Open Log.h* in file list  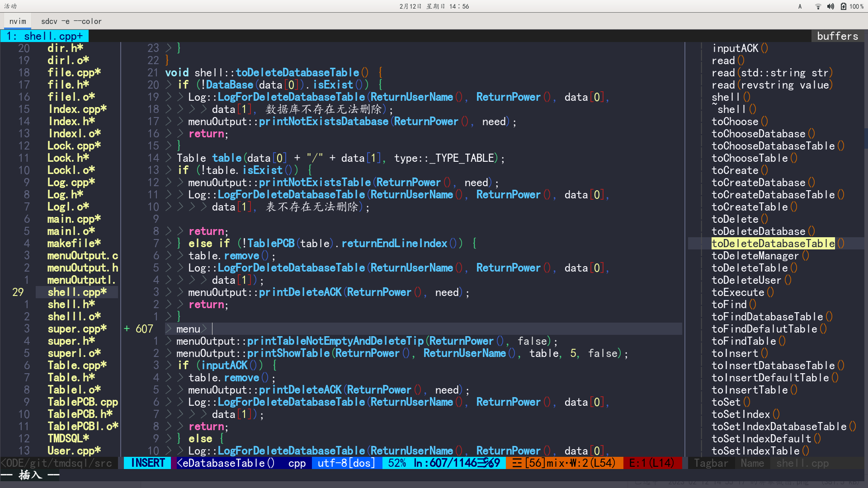pyautogui.click(x=66, y=195)
